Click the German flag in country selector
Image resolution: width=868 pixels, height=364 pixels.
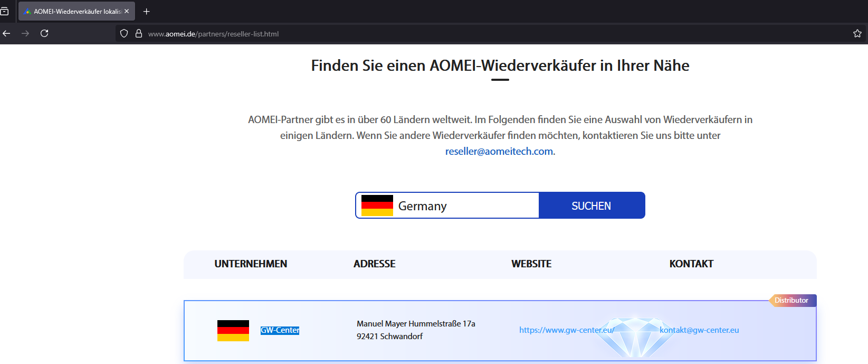377,206
